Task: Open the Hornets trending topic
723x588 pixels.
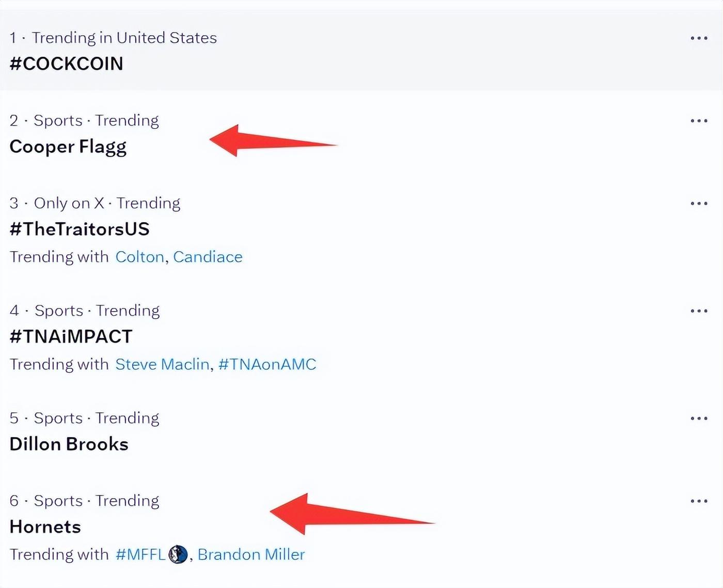Action: pos(45,527)
